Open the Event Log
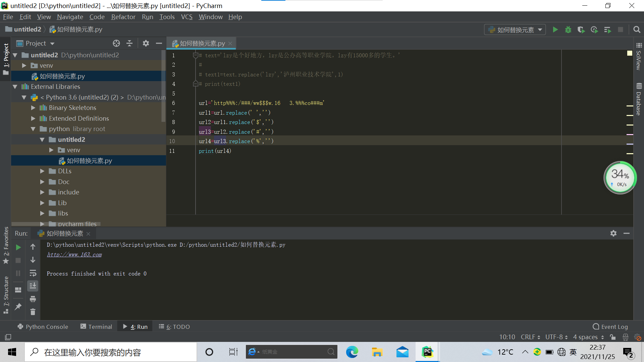The height and width of the screenshot is (362, 644). pyautogui.click(x=610, y=326)
